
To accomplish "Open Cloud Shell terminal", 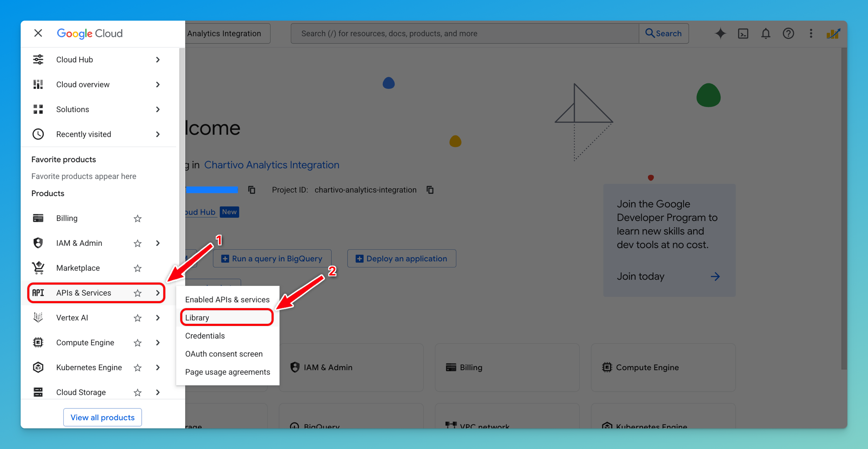I will click(743, 33).
